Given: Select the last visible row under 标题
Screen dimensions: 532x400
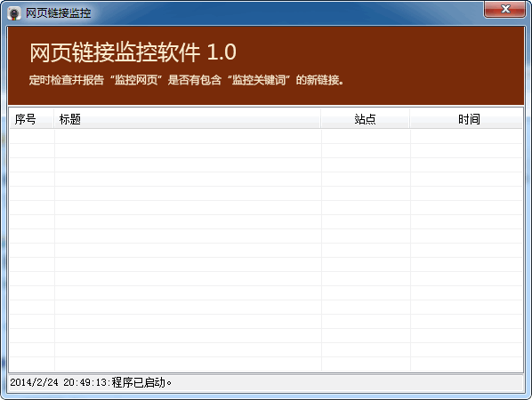Looking at the screenshot, I should [188, 364].
